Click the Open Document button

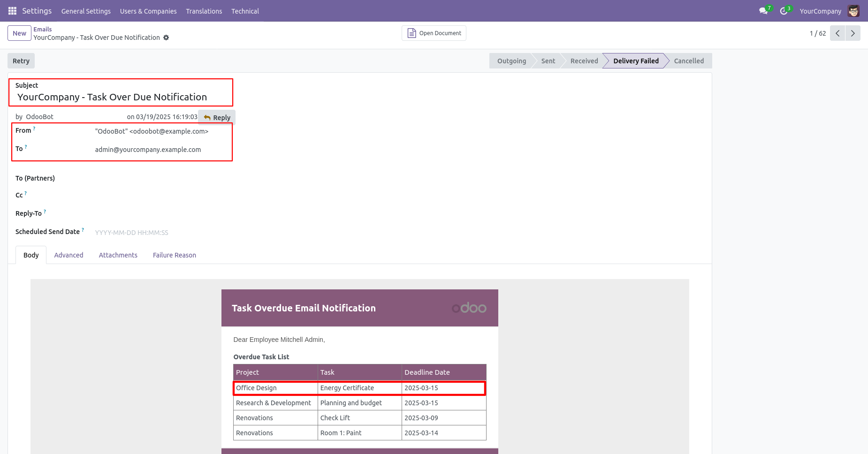click(x=434, y=33)
